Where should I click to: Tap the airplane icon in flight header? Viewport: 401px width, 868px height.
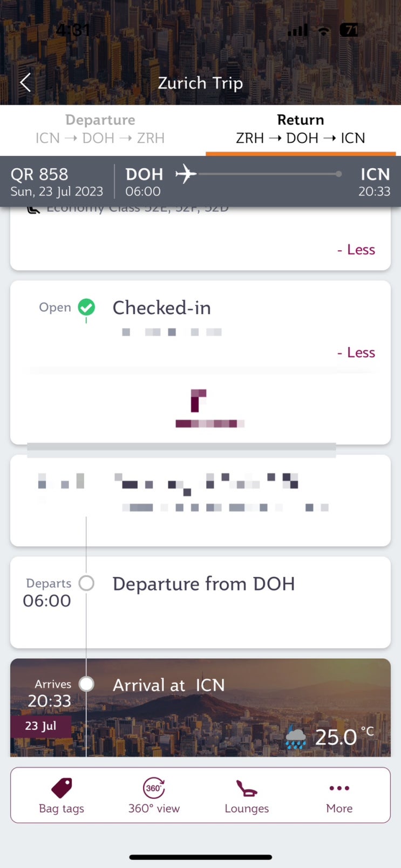(x=186, y=174)
